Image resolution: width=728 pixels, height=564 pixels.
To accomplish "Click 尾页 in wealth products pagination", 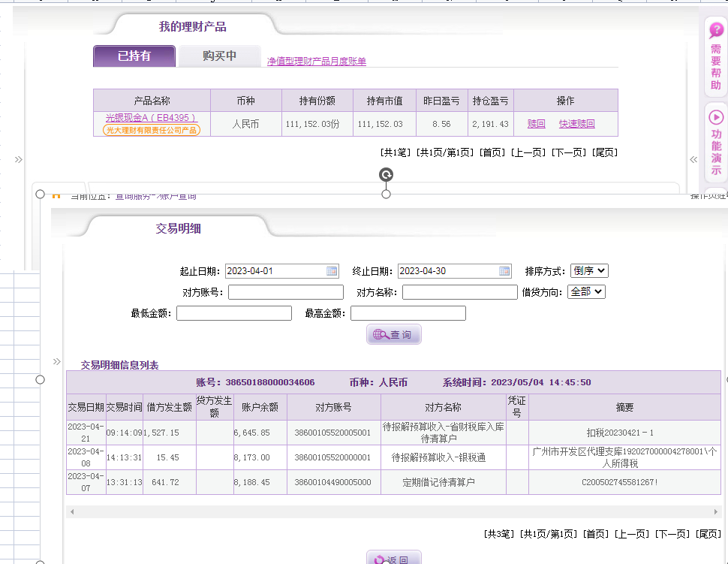I will click(x=605, y=152).
